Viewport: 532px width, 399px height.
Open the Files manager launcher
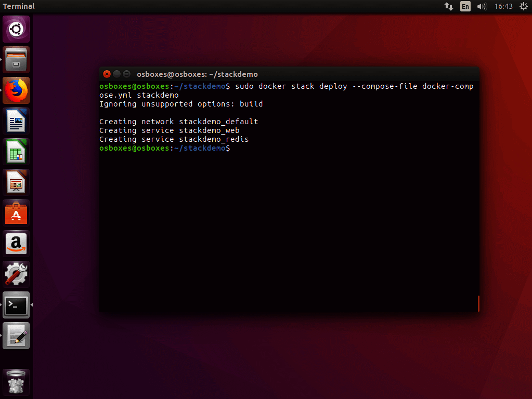click(x=16, y=60)
